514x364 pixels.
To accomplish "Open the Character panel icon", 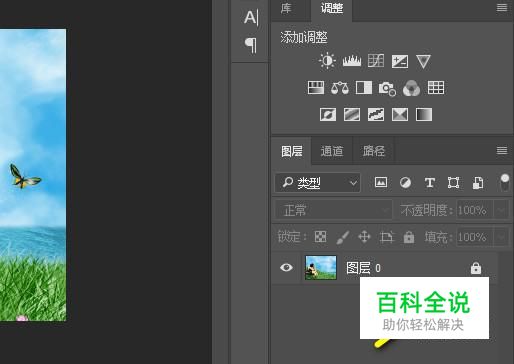I will (x=251, y=17).
